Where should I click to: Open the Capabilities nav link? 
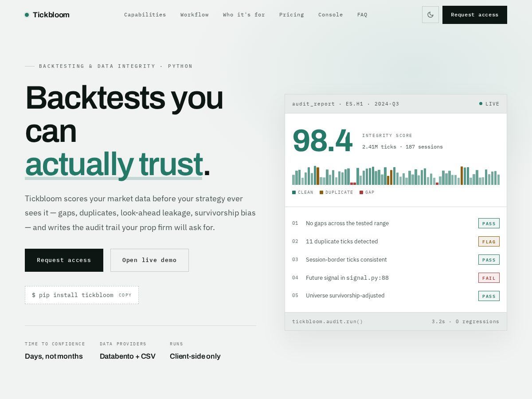[145, 15]
